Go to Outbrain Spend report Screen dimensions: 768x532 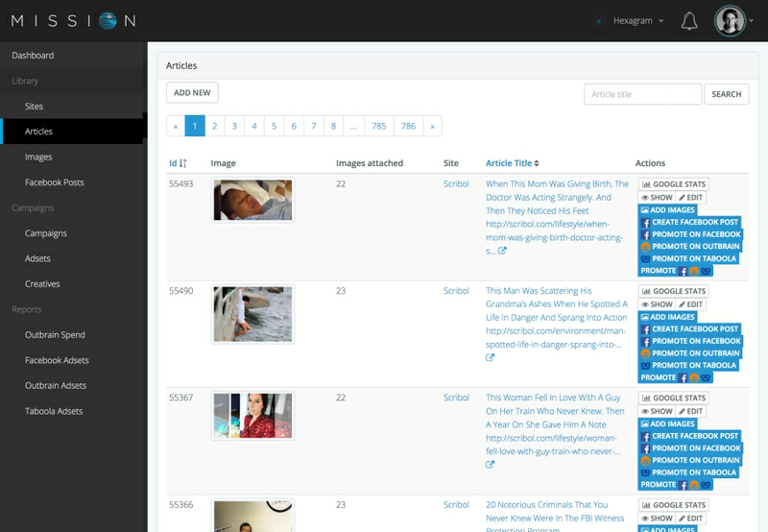tap(55, 335)
